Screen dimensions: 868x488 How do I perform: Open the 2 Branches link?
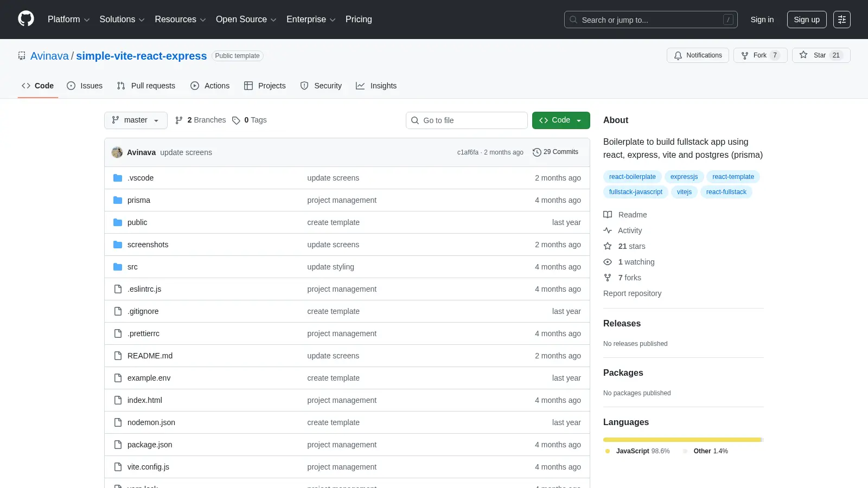200,120
